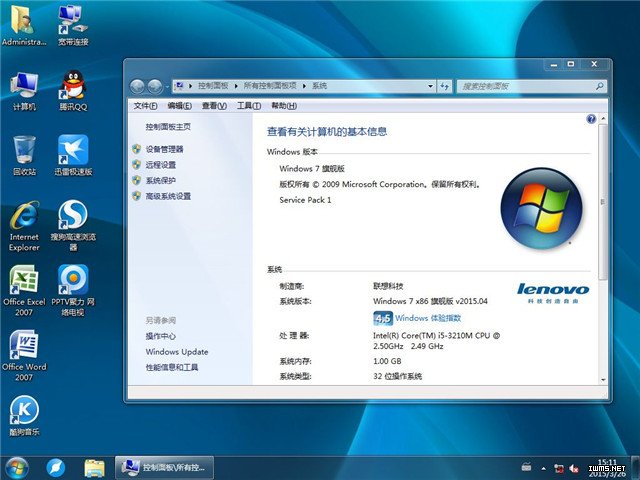Select the 回收站 recycle bin icon

point(24,155)
